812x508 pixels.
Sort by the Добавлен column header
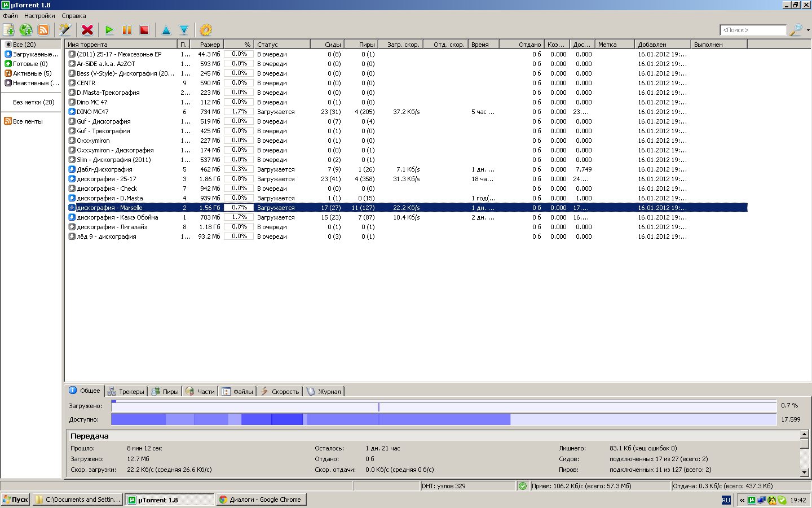(663, 44)
